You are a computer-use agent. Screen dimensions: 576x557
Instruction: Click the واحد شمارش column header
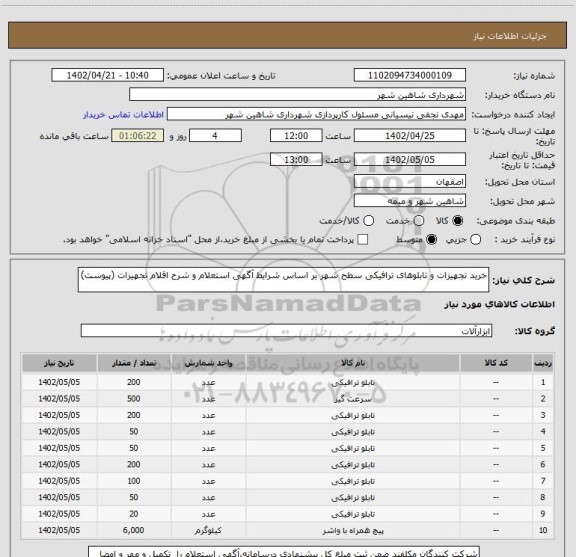pos(208,363)
